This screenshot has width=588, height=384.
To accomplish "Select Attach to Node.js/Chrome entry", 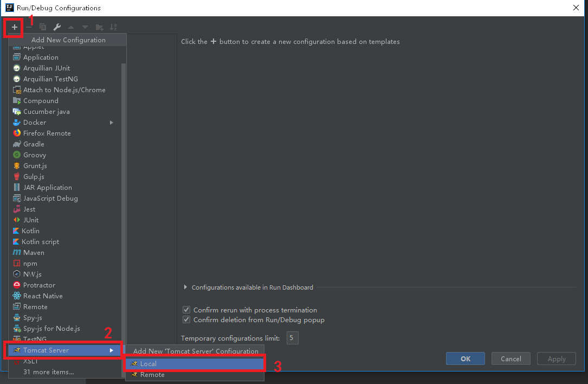I will click(x=65, y=89).
